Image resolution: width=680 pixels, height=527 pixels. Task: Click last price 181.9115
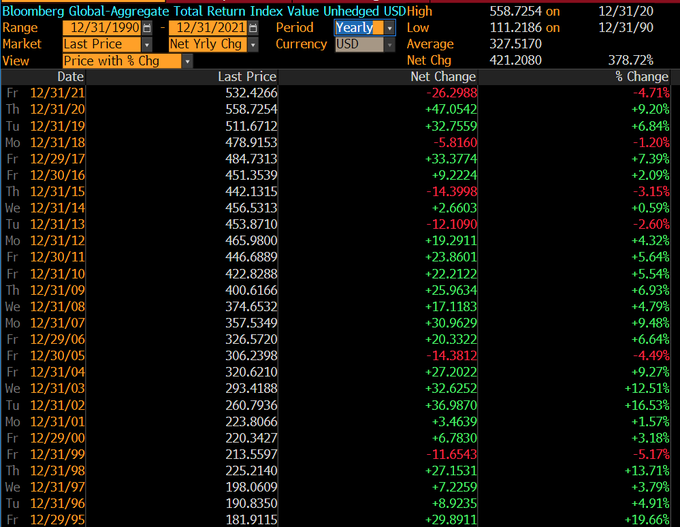pyautogui.click(x=251, y=520)
